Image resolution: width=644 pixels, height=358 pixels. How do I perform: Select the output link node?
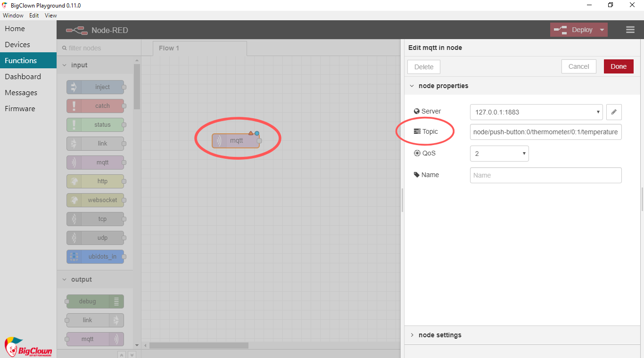(95, 320)
